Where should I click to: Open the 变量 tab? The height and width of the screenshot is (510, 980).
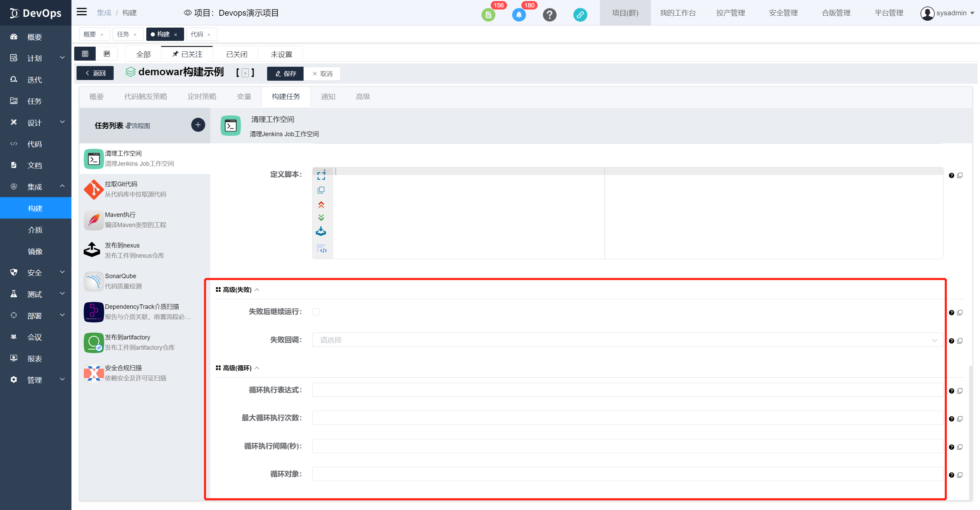[x=244, y=97]
